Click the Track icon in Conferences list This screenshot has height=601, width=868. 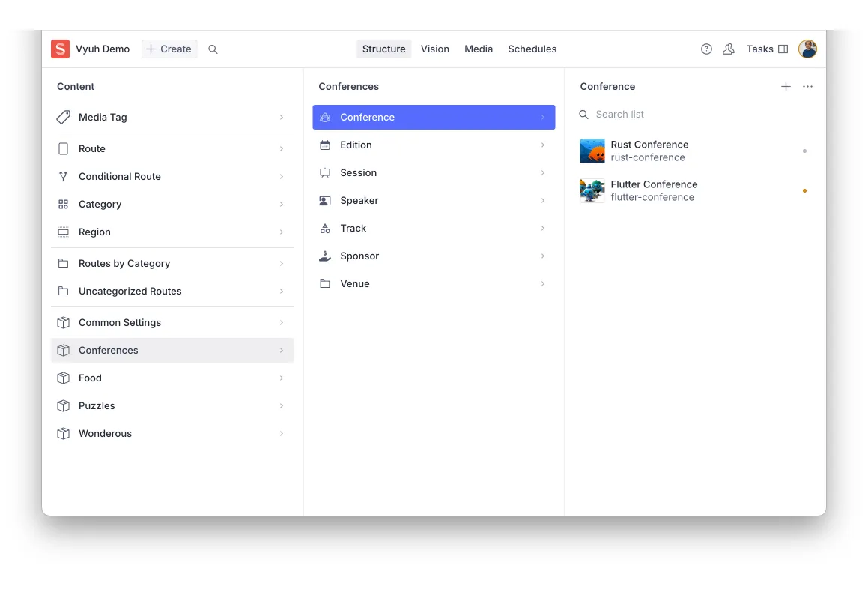pyautogui.click(x=324, y=228)
